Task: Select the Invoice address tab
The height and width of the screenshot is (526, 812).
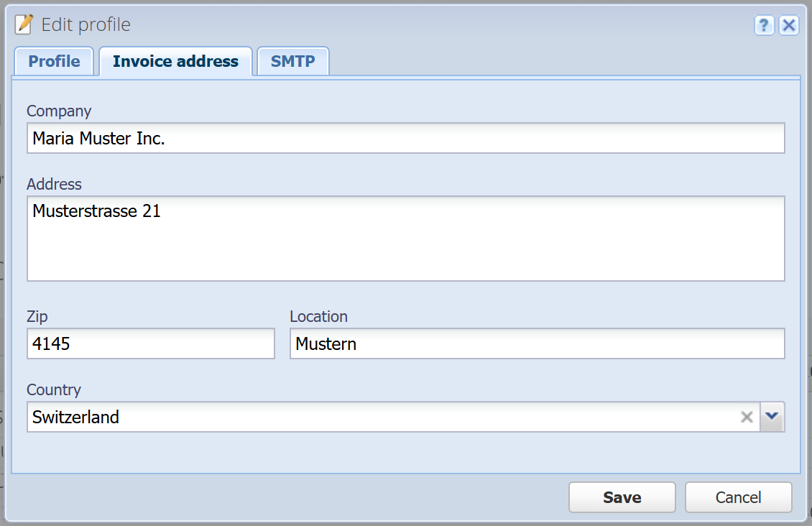Action: pyautogui.click(x=175, y=61)
